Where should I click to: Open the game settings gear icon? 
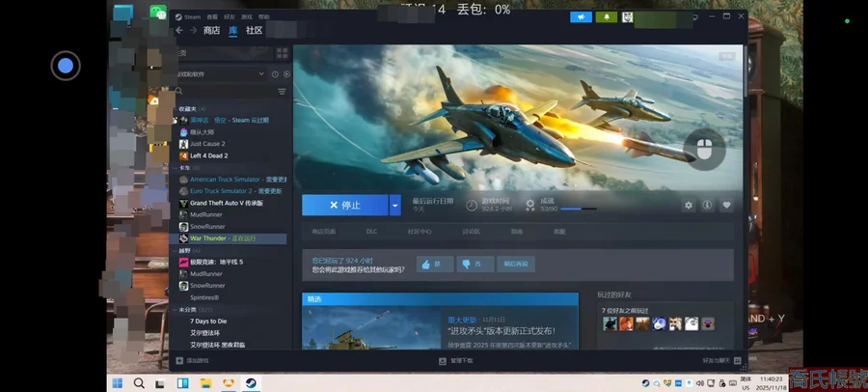point(688,205)
